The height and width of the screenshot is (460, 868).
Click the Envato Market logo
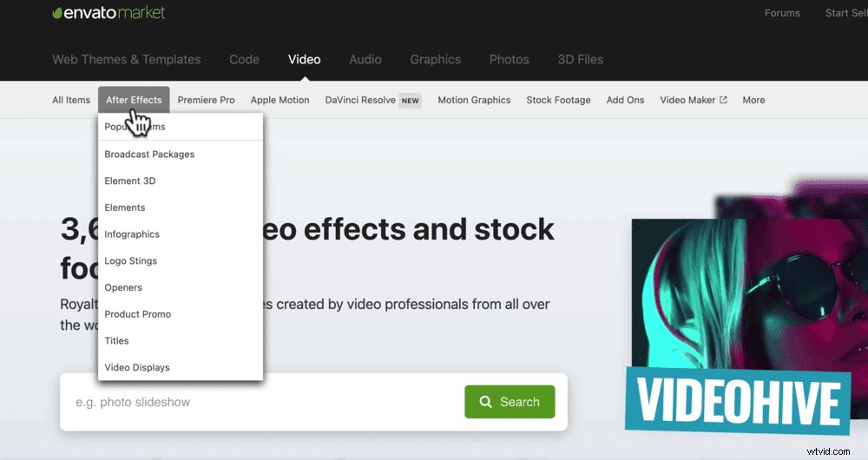point(108,13)
